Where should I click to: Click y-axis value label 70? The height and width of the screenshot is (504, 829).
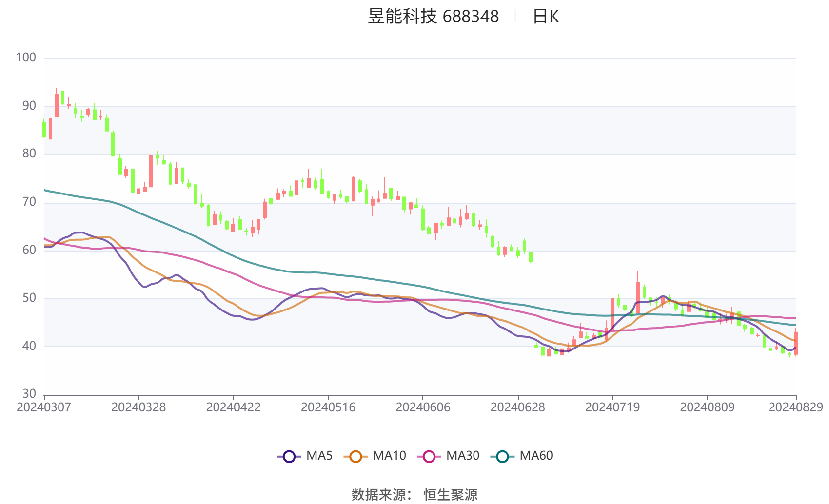[29, 202]
